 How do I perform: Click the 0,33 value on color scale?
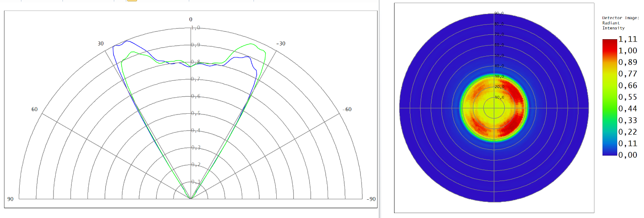tap(627, 120)
